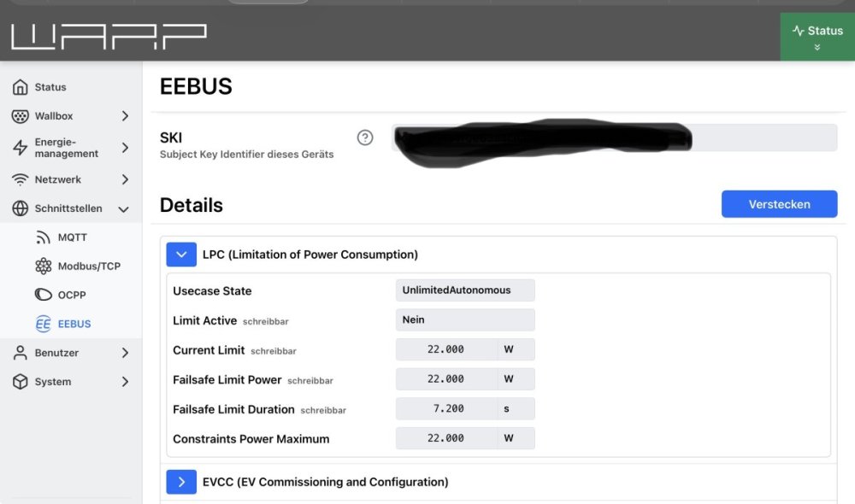This screenshot has width=855, height=504.
Task: Open the Status dropdown in green header button
Action: click(x=817, y=37)
